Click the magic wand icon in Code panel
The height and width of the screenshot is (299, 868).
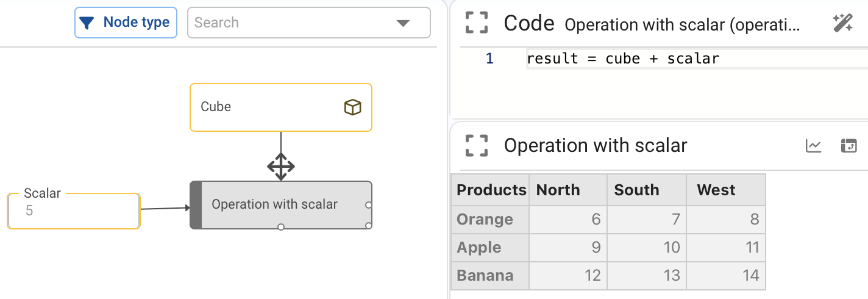[842, 23]
